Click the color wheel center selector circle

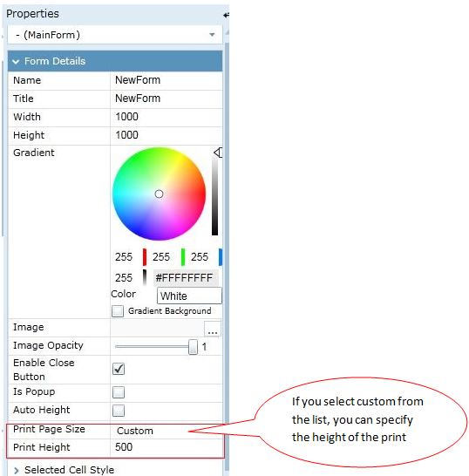click(159, 194)
